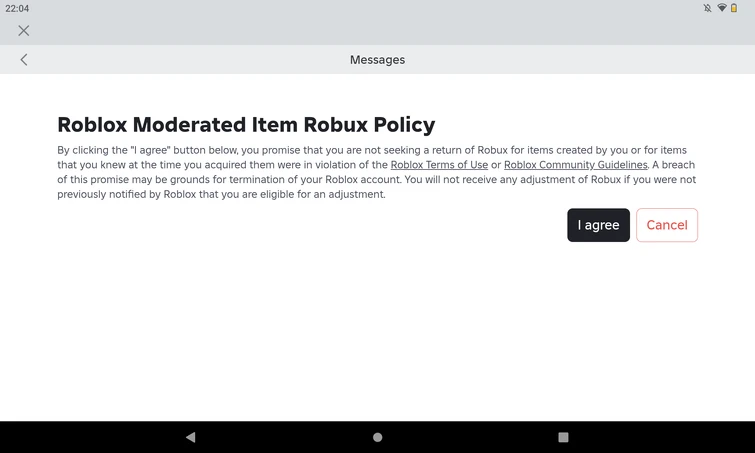Tap the Android home circle icon
755x453 pixels.
[377, 437]
